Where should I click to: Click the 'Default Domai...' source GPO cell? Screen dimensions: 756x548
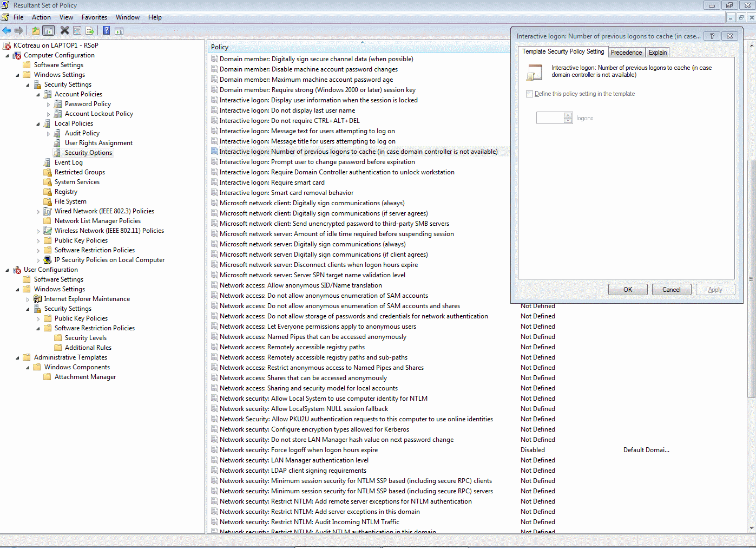pyautogui.click(x=646, y=450)
